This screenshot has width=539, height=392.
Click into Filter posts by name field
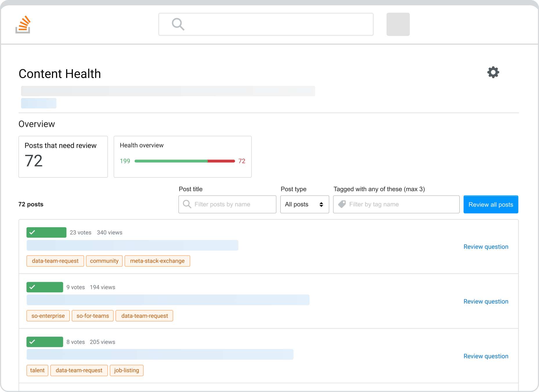point(227,204)
